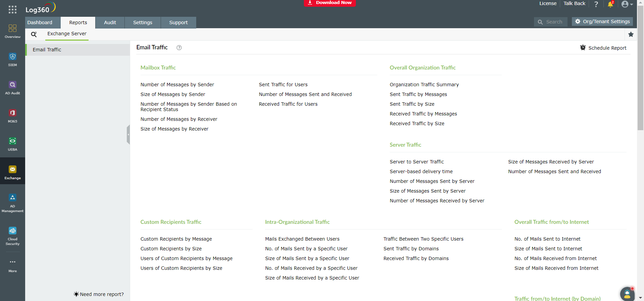The image size is (644, 301).
Task: Open Organization Traffic Summary report
Action: click(x=424, y=85)
